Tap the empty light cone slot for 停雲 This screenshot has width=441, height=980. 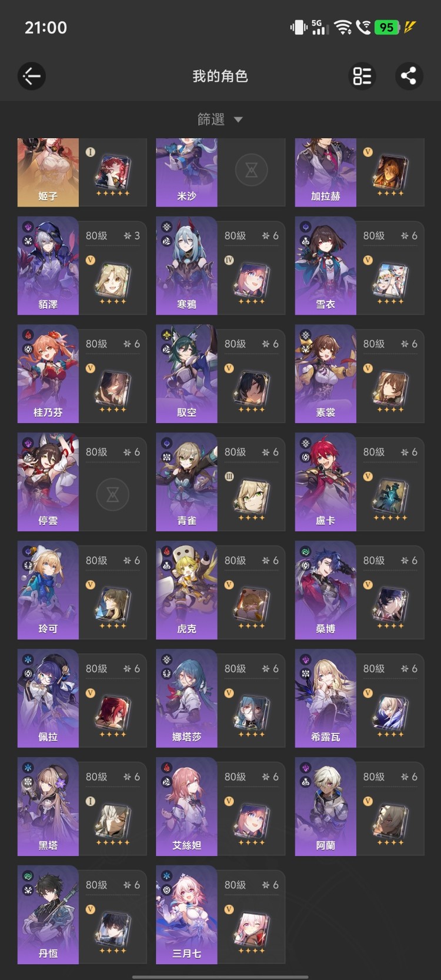click(x=113, y=494)
